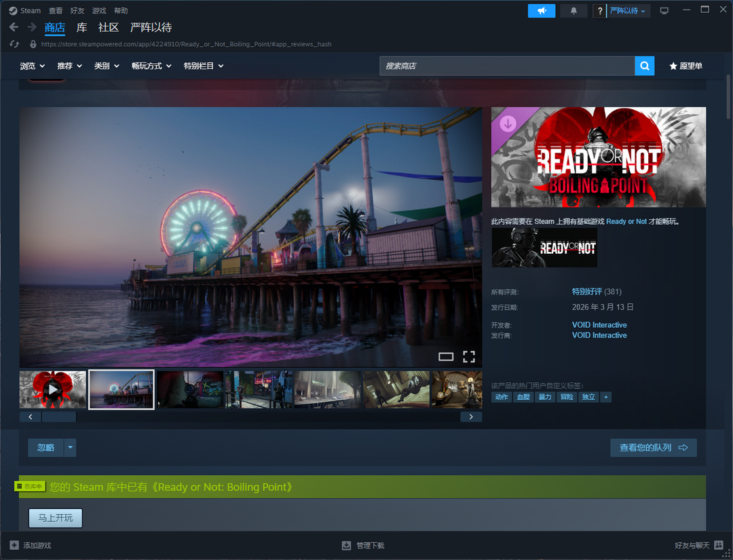Open the notifications bell icon
This screenshot has width=733, height=560.
coord(574,11)
